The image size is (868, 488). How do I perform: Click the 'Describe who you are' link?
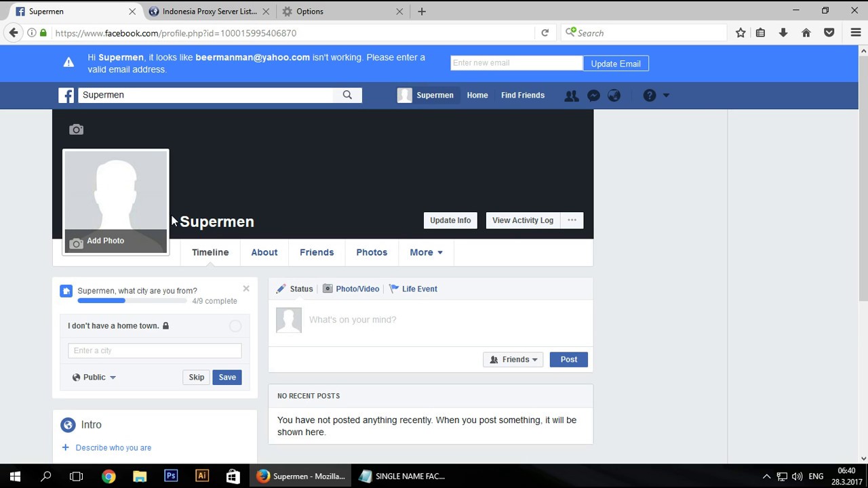(113, 448)
